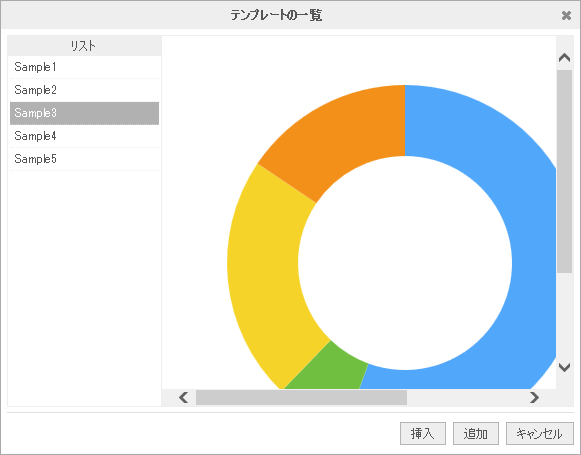Select Sample4 in the list
The image size is (581, 455).
click(84, 136)
